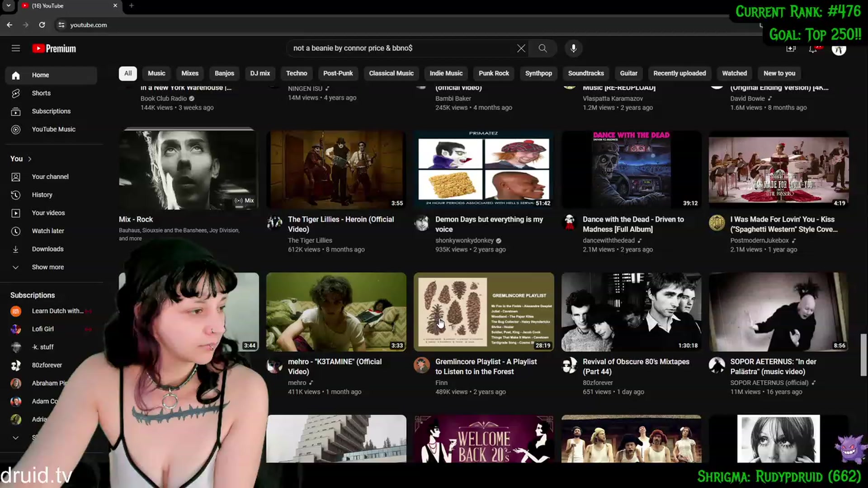This screenshot has height=488, width=868.
Task: Open the SOPOR AETERNUS channel avatar
Action: point(717,365)
